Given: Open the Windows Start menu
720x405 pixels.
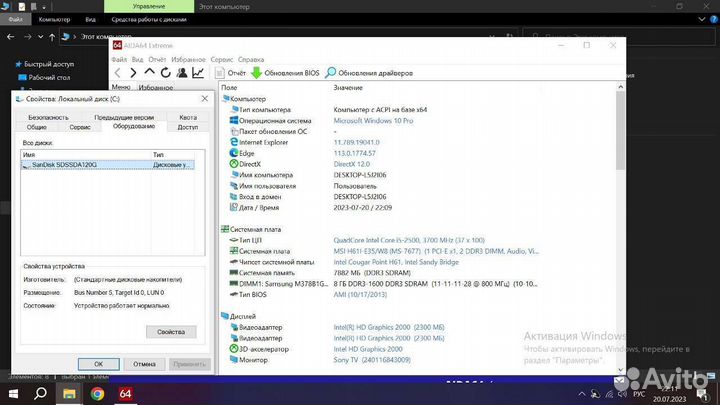Looking at the screenshot, I should click(x=13, y=394).
